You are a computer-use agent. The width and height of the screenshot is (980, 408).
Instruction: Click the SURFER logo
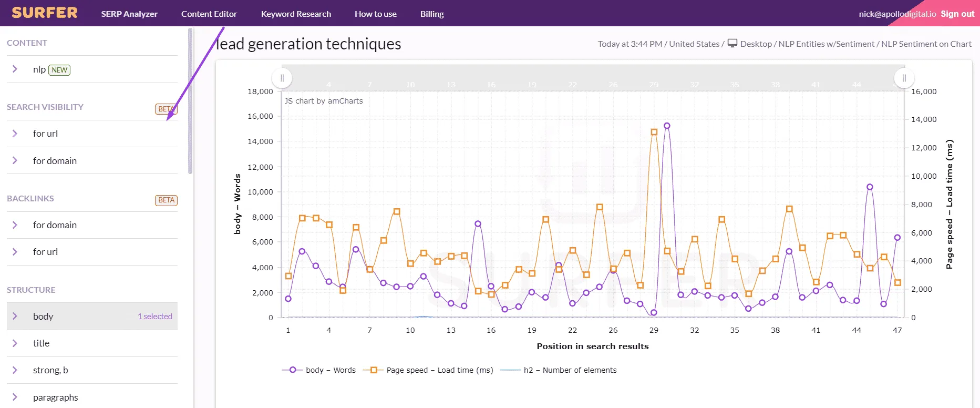tap(45, 13)
